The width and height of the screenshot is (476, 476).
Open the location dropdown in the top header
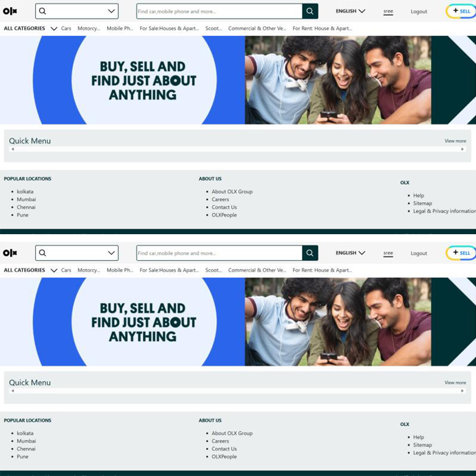(x=111, y=11)
